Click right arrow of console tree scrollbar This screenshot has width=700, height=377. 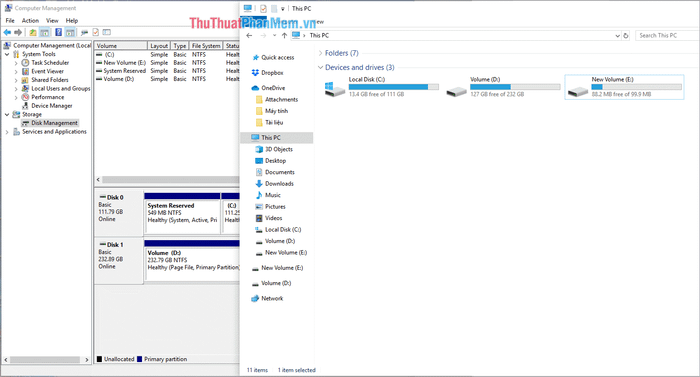coord(87,360)
